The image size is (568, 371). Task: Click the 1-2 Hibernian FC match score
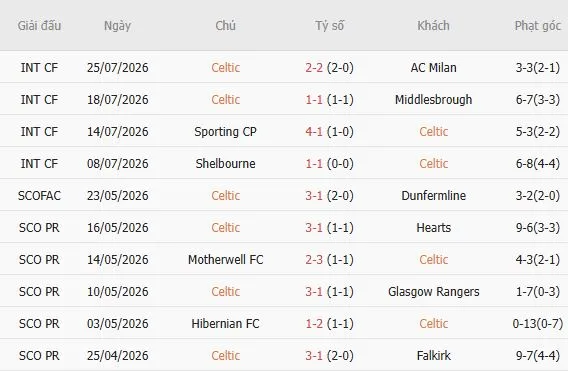coord(314,324)
